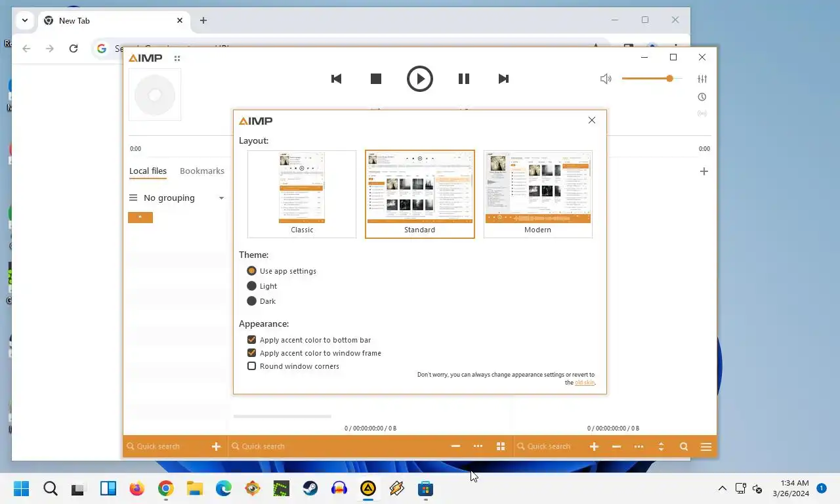Go forward in Chrome
The height and width of the screenshot is (504, 840).
click(x=50, y=49)
